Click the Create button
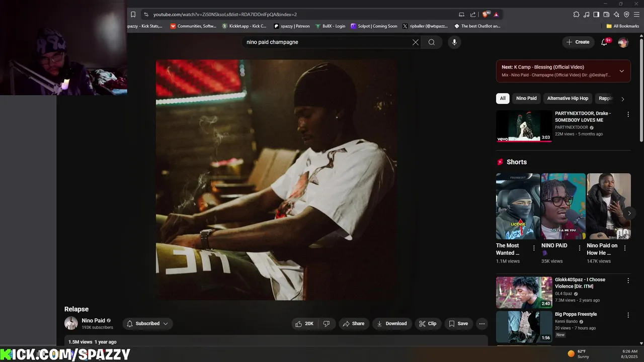The height and width of the screenshot is (362, 644). [578, 42]
